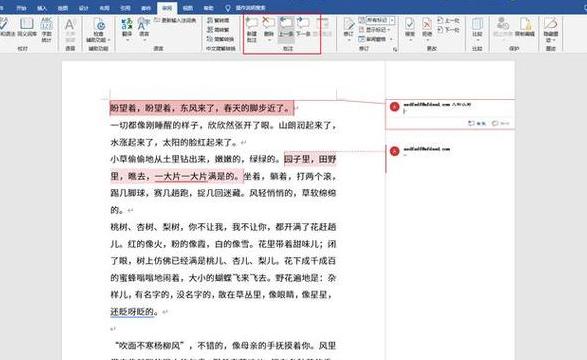Click the highlighted line "盼望着，盼望着，东风来了"
Image resolution: width=587 pixels, height=360 pixels.
201,108
